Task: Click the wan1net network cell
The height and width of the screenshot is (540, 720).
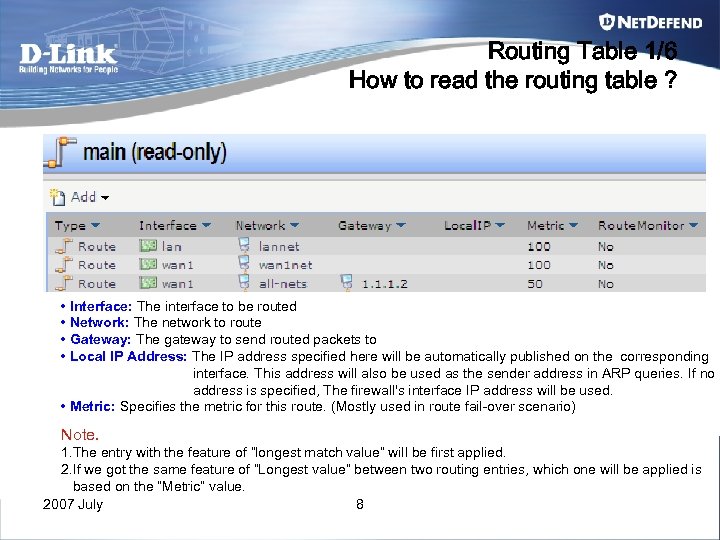Action: coord(286,265)
